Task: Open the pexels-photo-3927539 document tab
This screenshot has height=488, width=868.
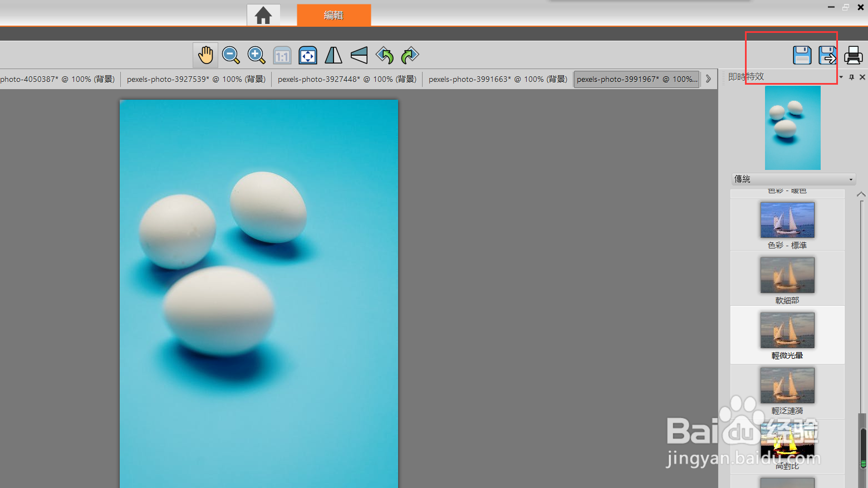Action: 196,79
